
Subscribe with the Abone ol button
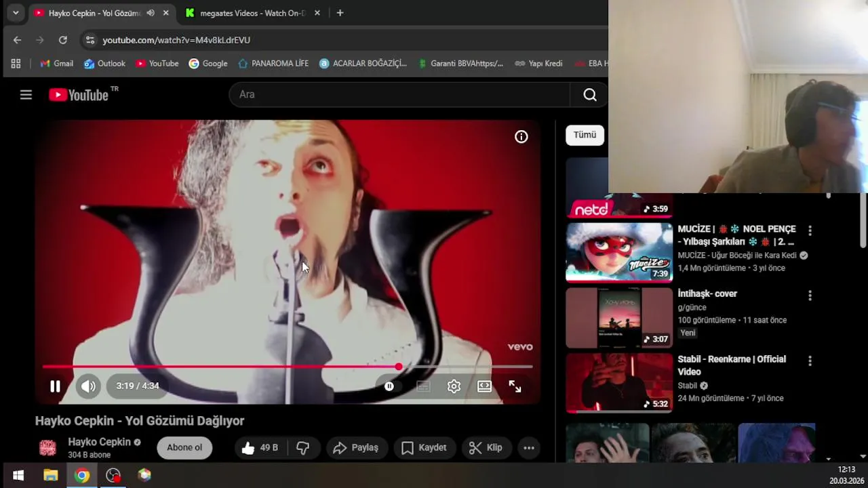184,447
